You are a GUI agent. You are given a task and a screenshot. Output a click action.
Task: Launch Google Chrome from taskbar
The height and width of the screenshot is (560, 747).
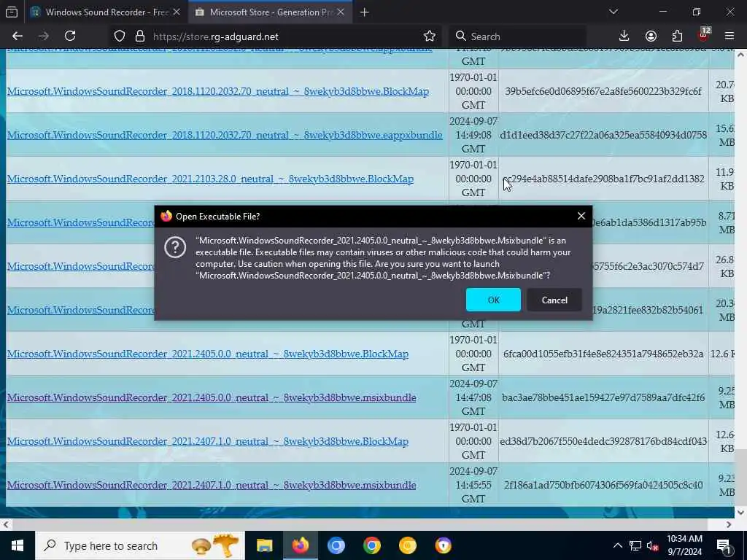[371, 545]
